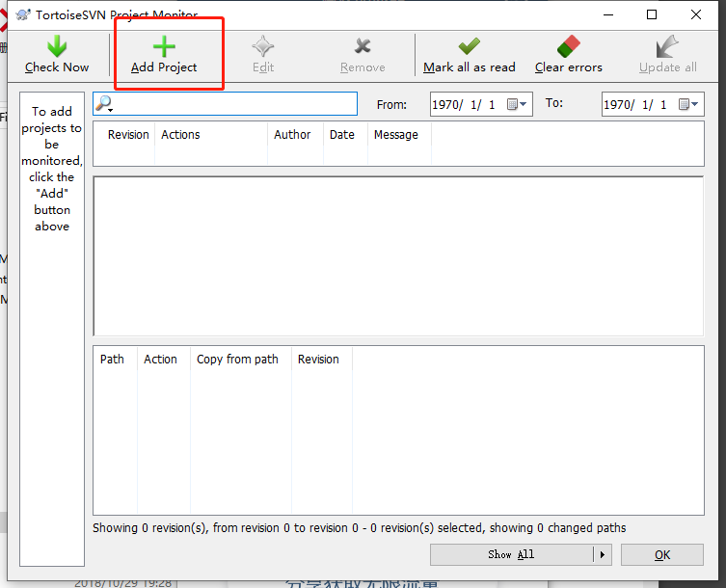Open the search filter magnifier icon

tap(104, 104)
